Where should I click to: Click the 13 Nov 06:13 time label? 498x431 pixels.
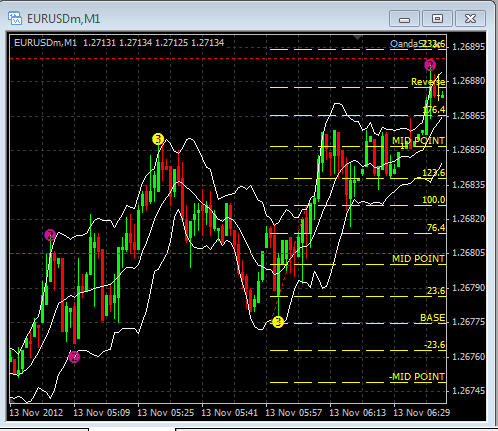(357, 413)
